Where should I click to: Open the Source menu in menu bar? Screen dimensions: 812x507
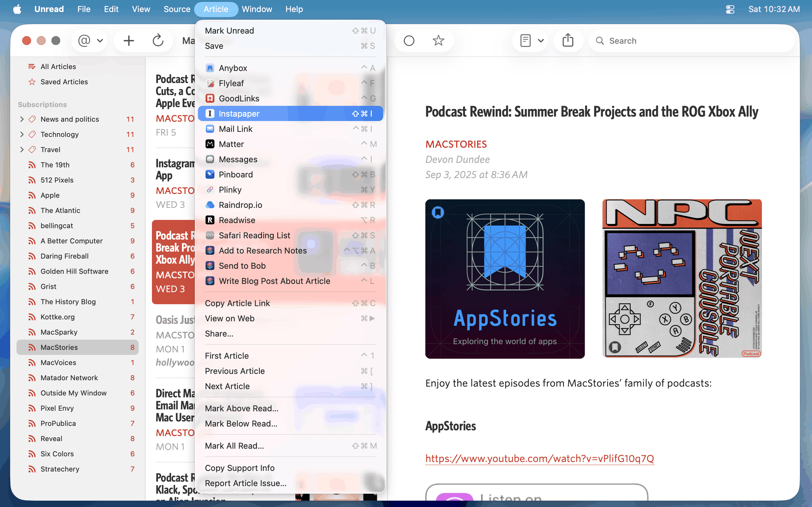176,9
